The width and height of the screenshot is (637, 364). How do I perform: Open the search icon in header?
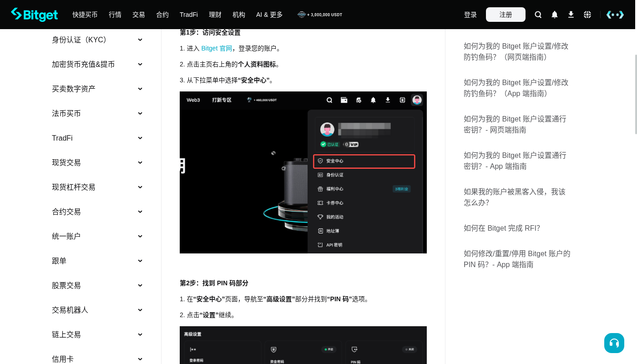click(x=538, y=15)
